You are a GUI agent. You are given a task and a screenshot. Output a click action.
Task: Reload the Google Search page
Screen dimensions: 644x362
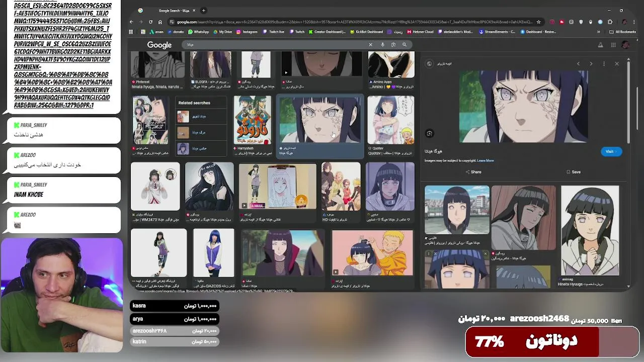tap(150, 22)
